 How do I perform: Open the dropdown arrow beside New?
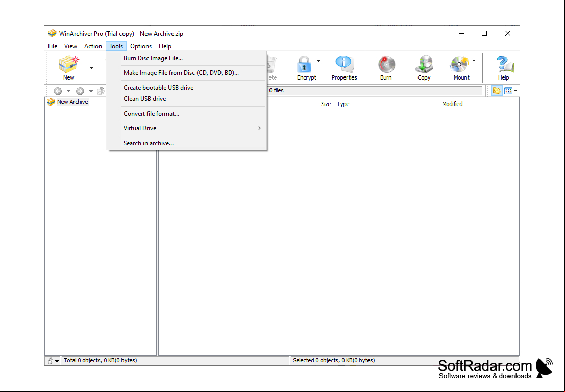pyautogui.click(x=91, y=68)
